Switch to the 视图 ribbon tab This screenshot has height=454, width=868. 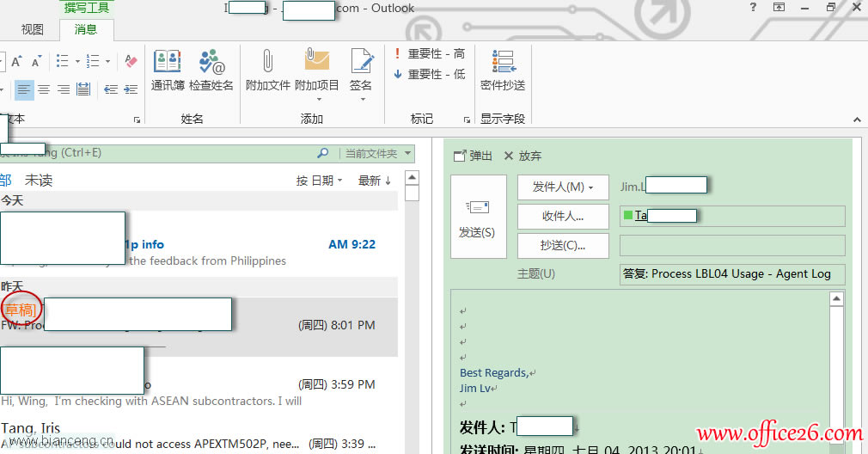click(x=33, y=29)
